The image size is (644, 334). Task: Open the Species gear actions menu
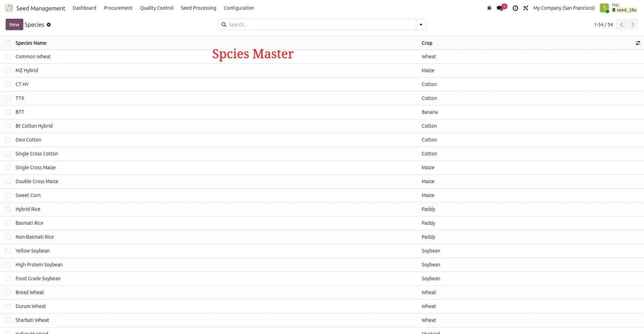[49, 25]
